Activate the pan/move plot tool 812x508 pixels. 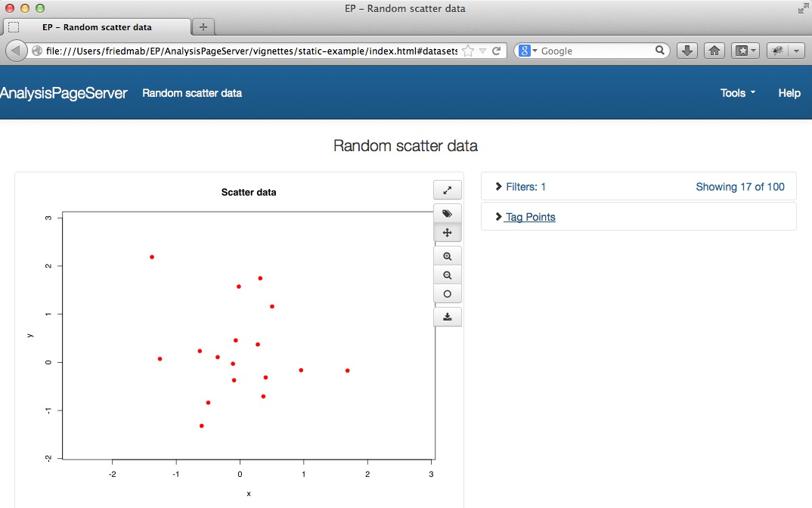447,233
